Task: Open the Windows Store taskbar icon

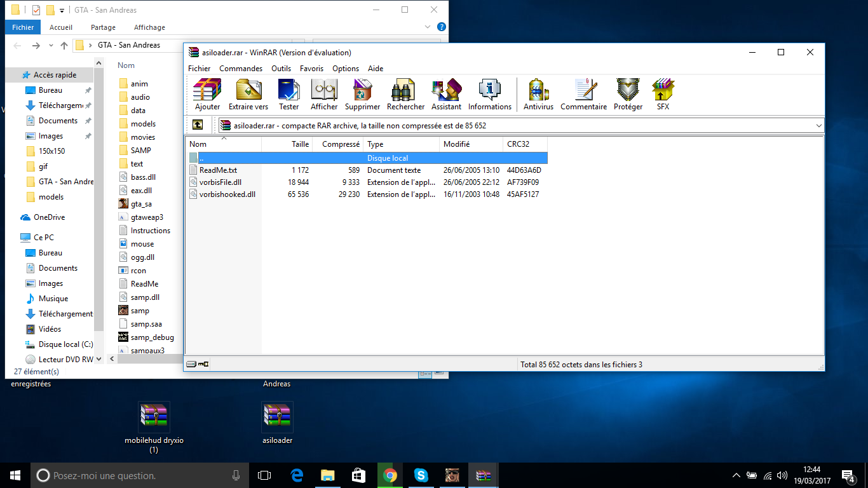Action: (358, 475)
